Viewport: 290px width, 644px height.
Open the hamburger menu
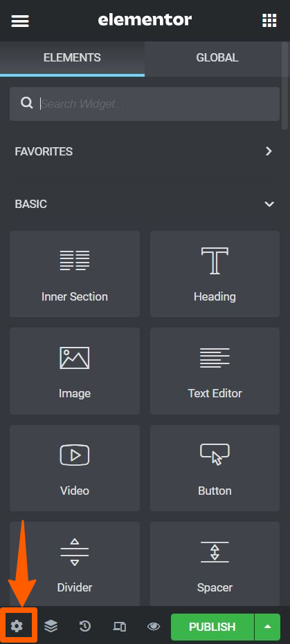click(20, 20)
